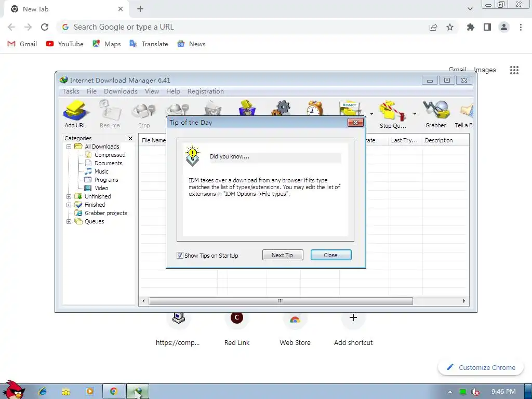
Task: Click Chrome's reload page icon
Action: tap(45, 27)
